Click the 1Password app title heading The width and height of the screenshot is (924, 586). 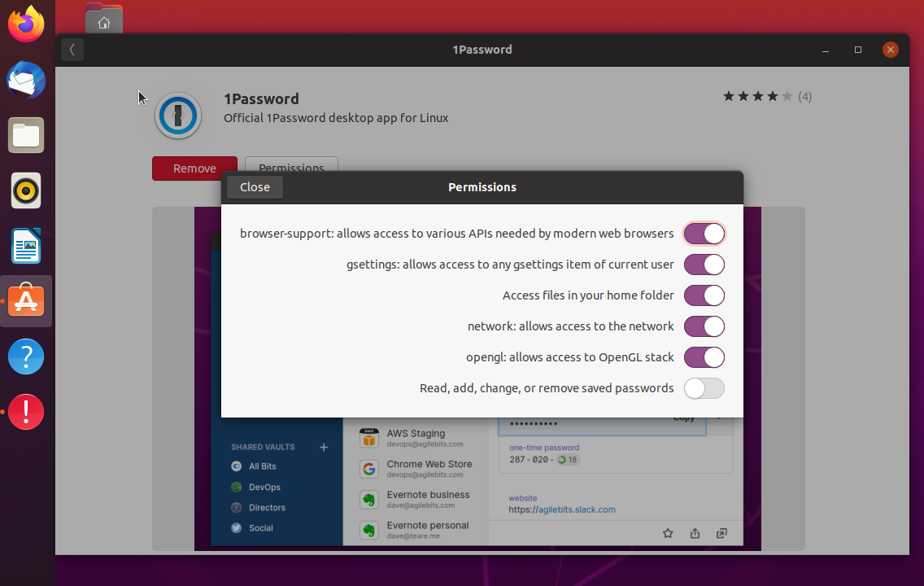pyautogui.click(x=261, y=98)
